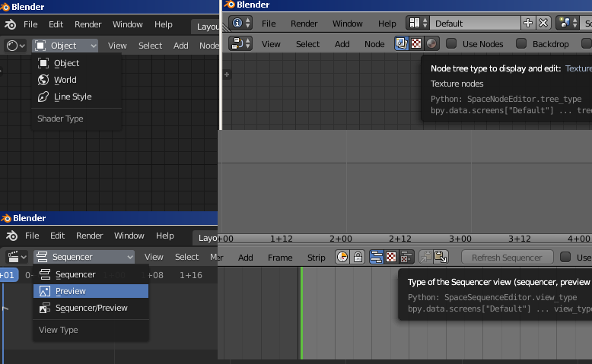Viewport: 592px width, 364px height.
Task: Choose Sequencer in the View Type list
Action: pyautogui.click(x=91, y=274)
